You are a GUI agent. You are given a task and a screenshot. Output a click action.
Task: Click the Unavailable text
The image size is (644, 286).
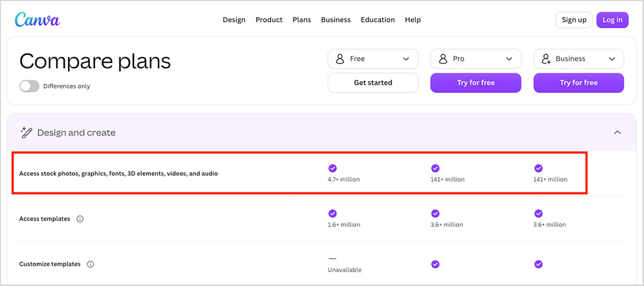pyautogui.click(x=345, y=270)
